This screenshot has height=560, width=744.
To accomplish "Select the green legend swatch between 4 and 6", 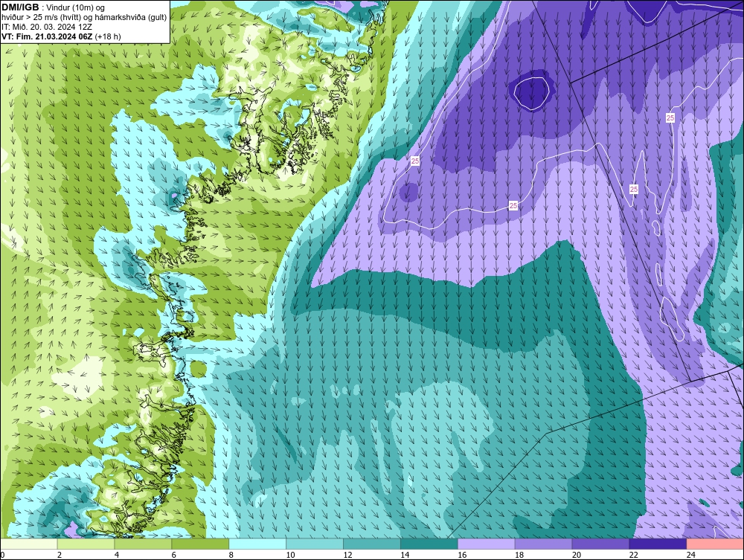I will [143, 544].
